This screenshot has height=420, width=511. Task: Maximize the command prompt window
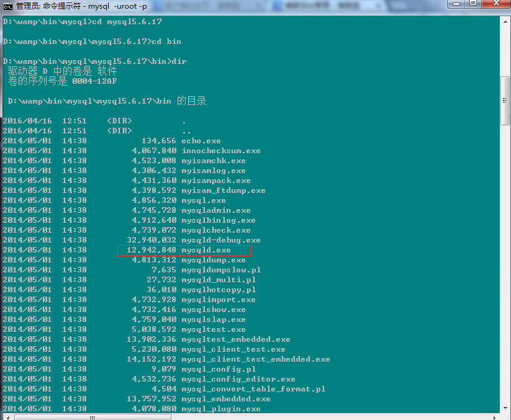473,4
